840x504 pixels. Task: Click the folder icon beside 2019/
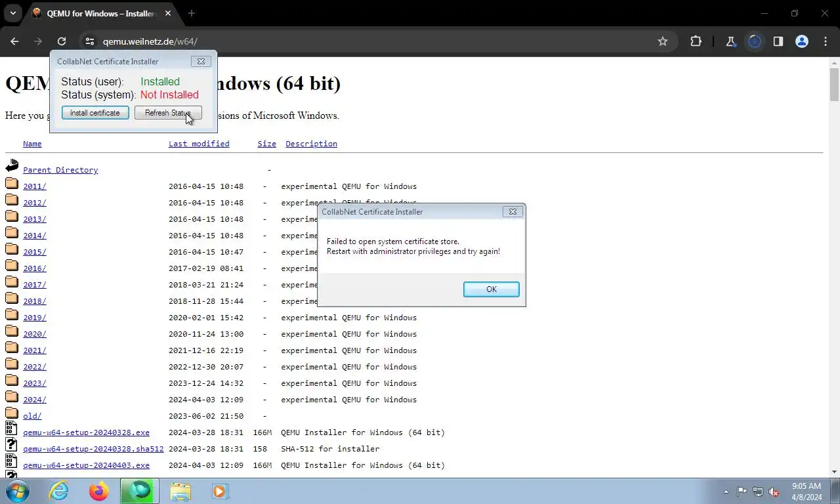click(x=12, y=314)
